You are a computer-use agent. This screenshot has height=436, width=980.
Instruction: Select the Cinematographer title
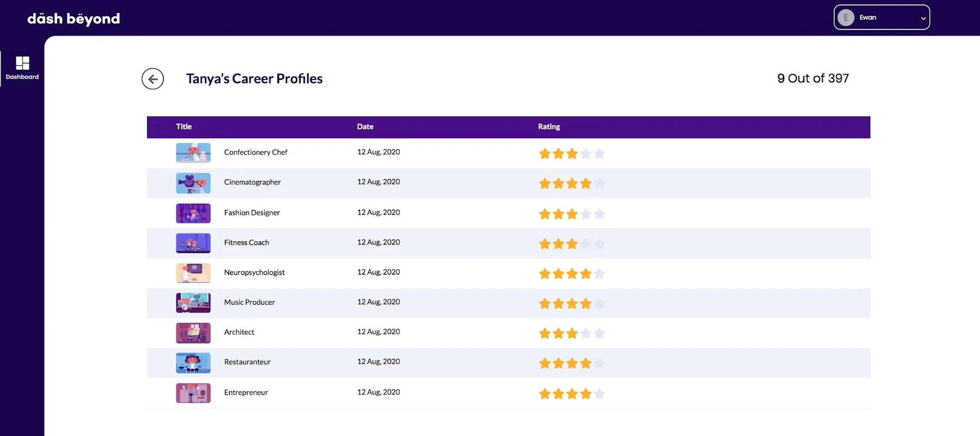click(253, 182)
